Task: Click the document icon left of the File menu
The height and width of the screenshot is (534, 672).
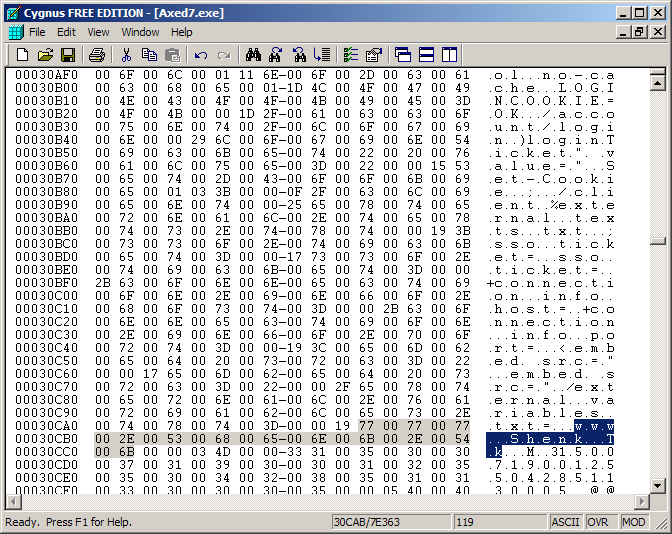Action: [x=16, y=33]
